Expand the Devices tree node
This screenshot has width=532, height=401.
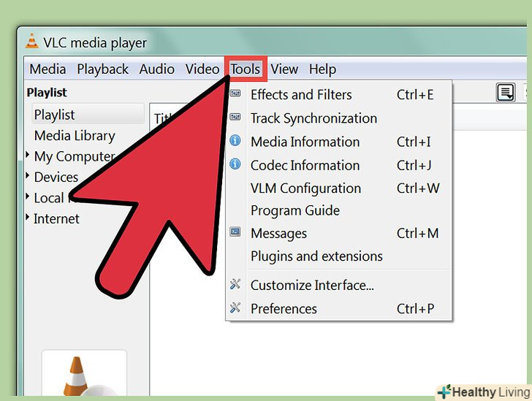pyautogui.click(x=28, y=176)
